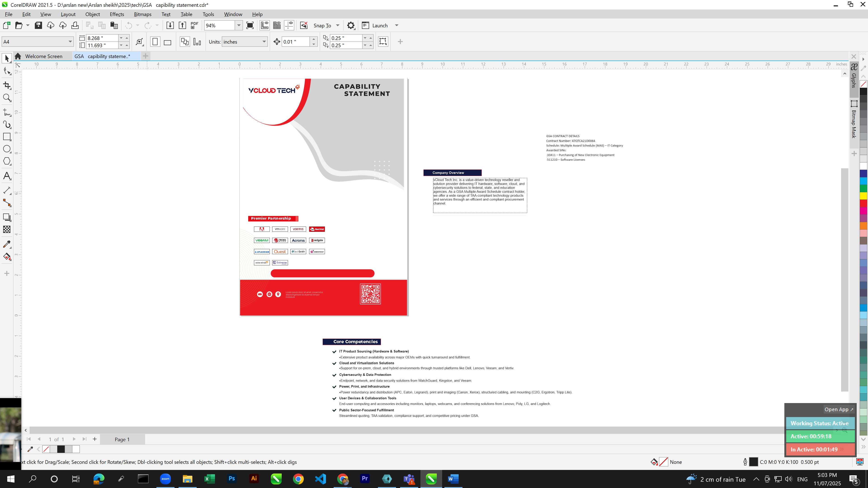Select the Connector tool
The image size is (868, 488).
coord(7,203)
